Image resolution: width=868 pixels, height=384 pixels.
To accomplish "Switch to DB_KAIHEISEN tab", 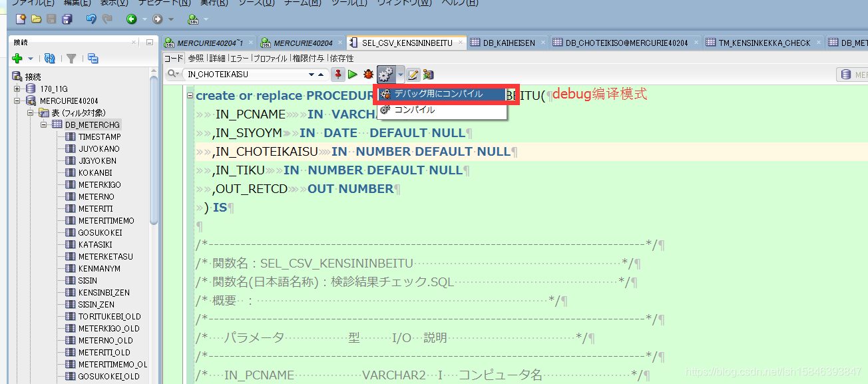I will point(509,43).
